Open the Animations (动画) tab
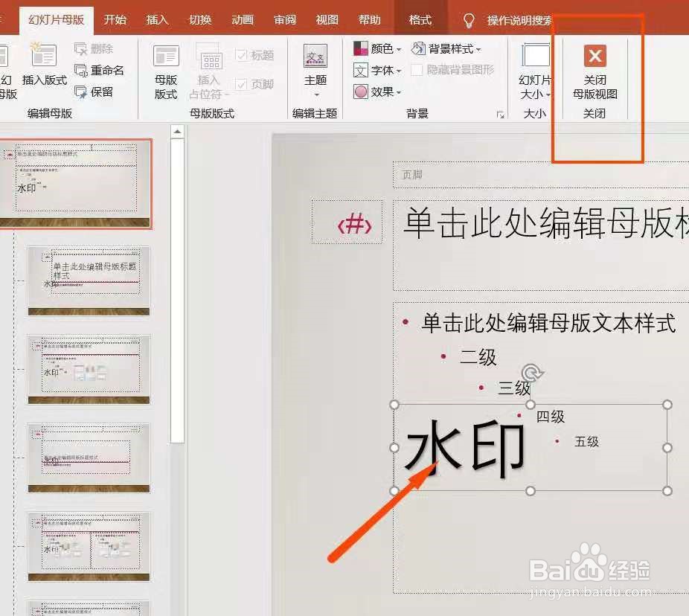This screenshot has width=689, height=616. coord(243,20)
